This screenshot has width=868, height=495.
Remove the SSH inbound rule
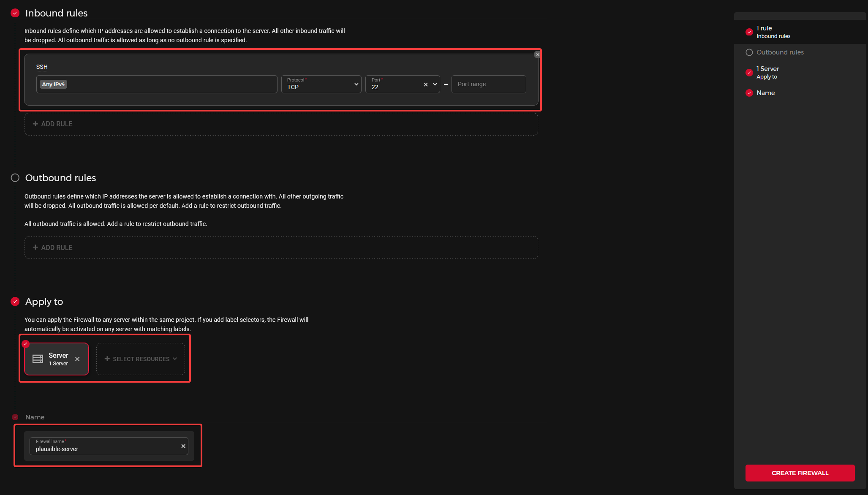(537, 54)
